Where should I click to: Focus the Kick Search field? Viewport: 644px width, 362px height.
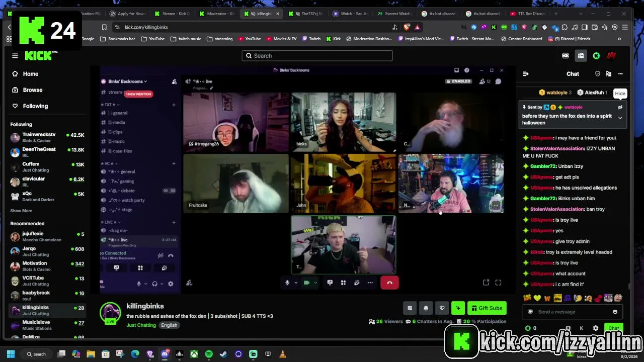click(317, 56)
